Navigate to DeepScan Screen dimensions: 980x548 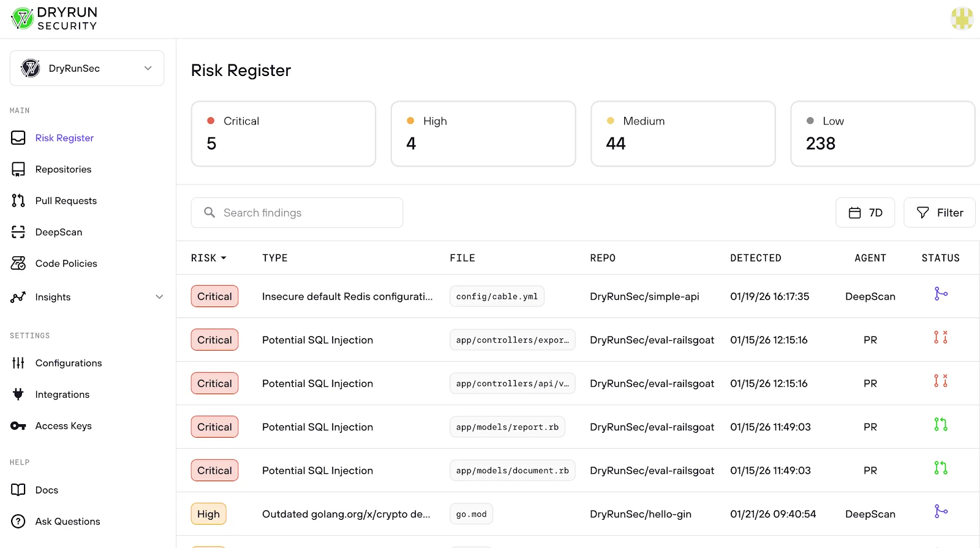[59, 232]
